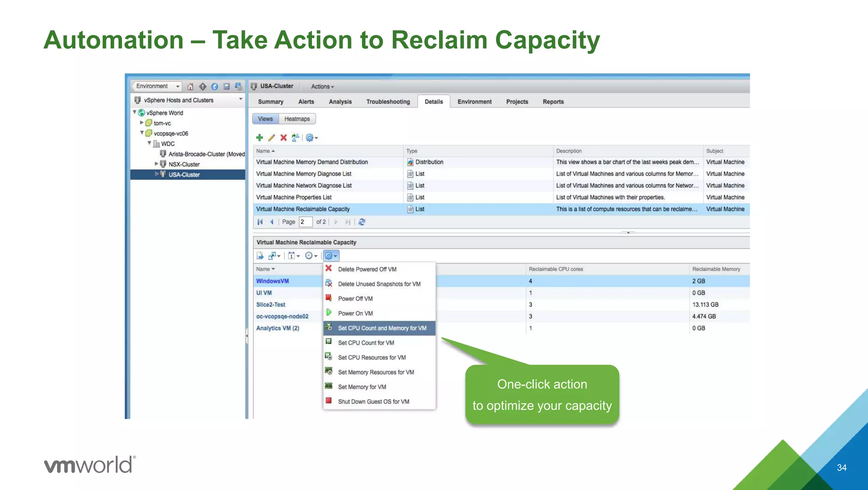This screenshot has height=490, width=868.
Task: Toggle the gear actions dropdown in lower toolbar
Action: point(331,256)
